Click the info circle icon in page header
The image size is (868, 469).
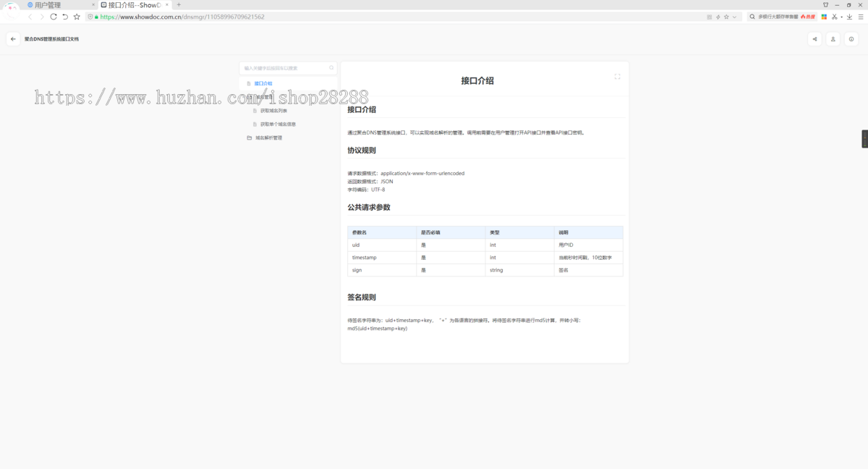pyautogui.click(x=851, y=39)
